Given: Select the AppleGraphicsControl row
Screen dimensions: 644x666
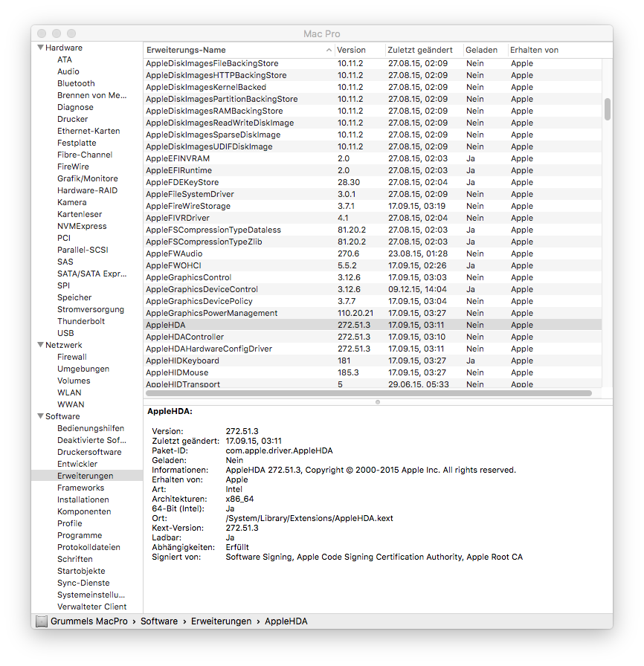Looking at the screenshot, I should tap(373, 277).
